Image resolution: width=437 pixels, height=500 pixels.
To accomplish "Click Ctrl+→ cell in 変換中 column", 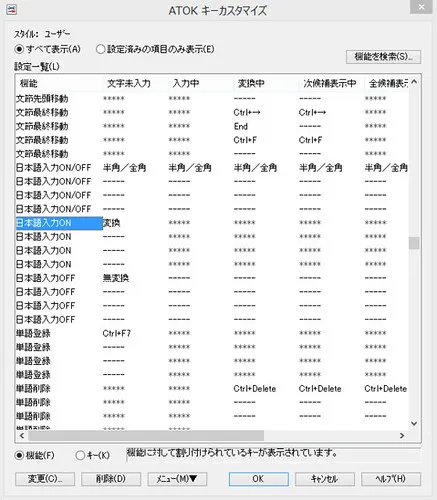I will (247, 113).
